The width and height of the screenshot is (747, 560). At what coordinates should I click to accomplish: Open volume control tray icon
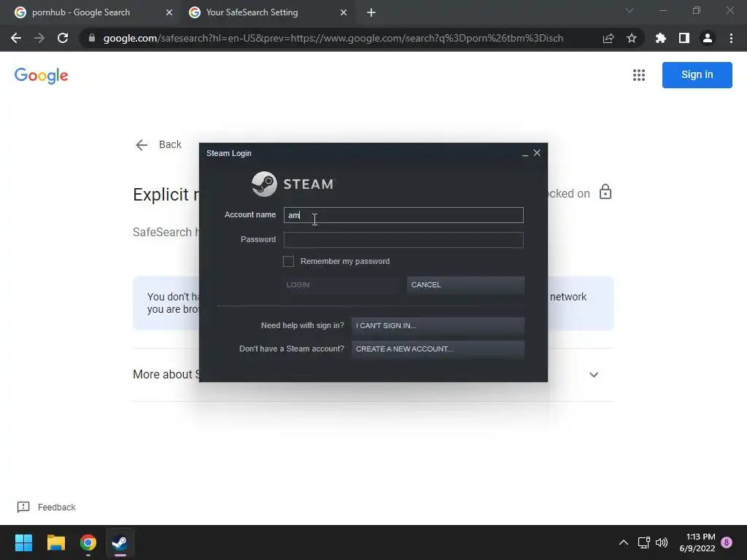coord(662,542)
